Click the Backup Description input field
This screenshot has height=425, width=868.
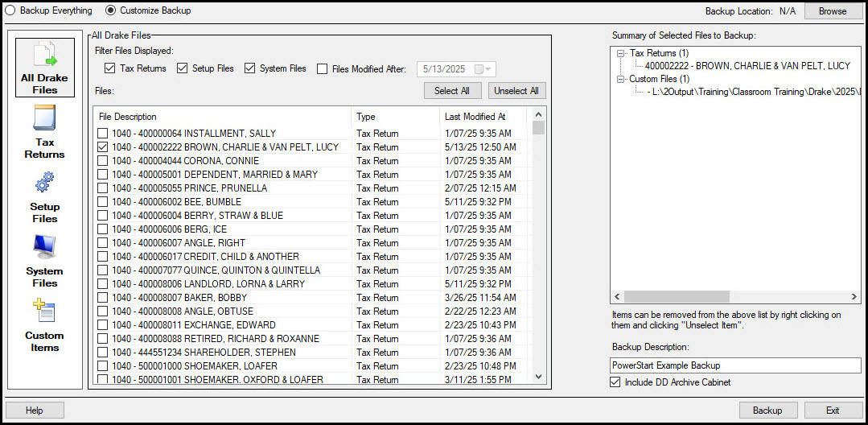[x=736, y=365]
